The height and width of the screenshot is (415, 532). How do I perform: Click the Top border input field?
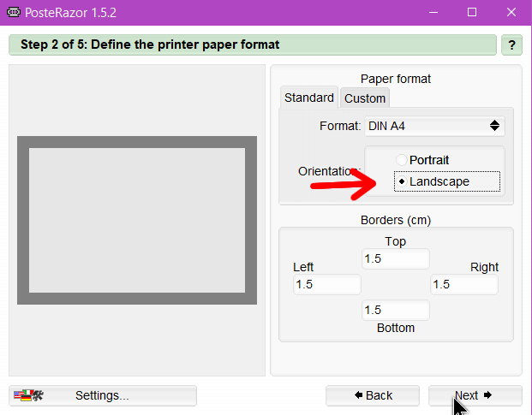(x=396, y=258)
